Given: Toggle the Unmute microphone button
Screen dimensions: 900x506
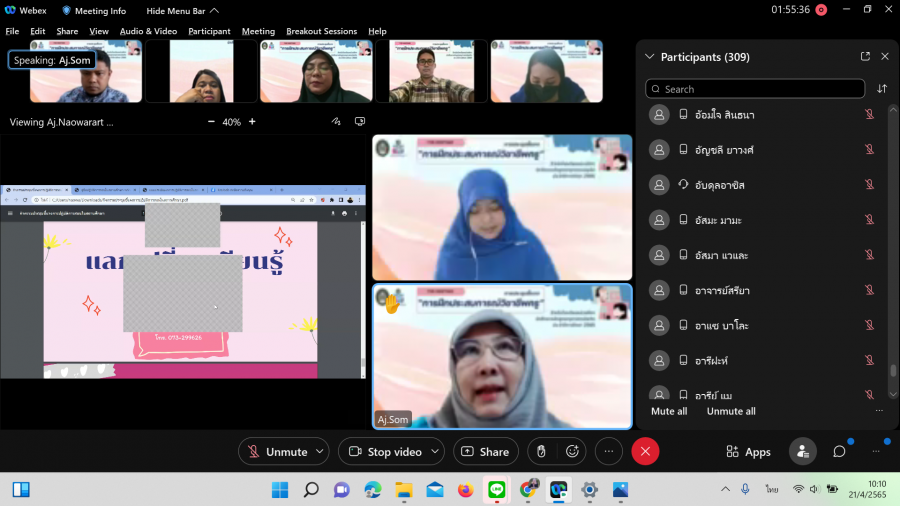Looking at the screenshot, I should [x=277, y=452].
